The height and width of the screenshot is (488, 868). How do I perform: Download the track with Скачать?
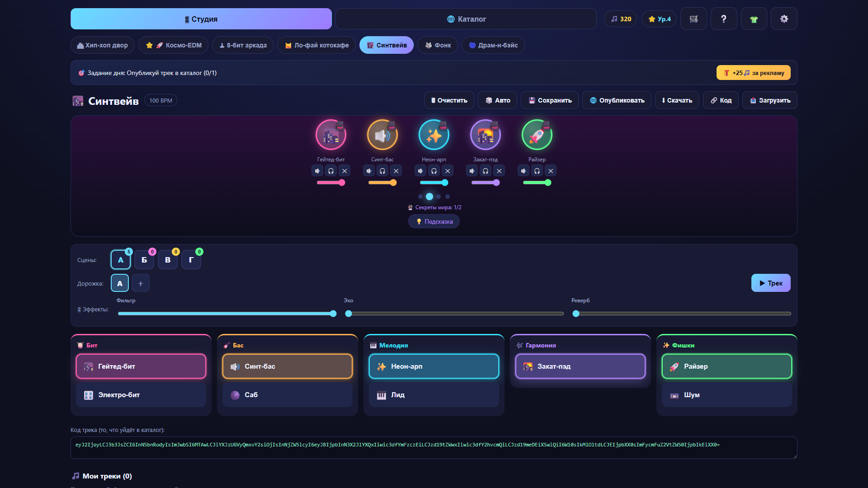click(x=677, y=100)
